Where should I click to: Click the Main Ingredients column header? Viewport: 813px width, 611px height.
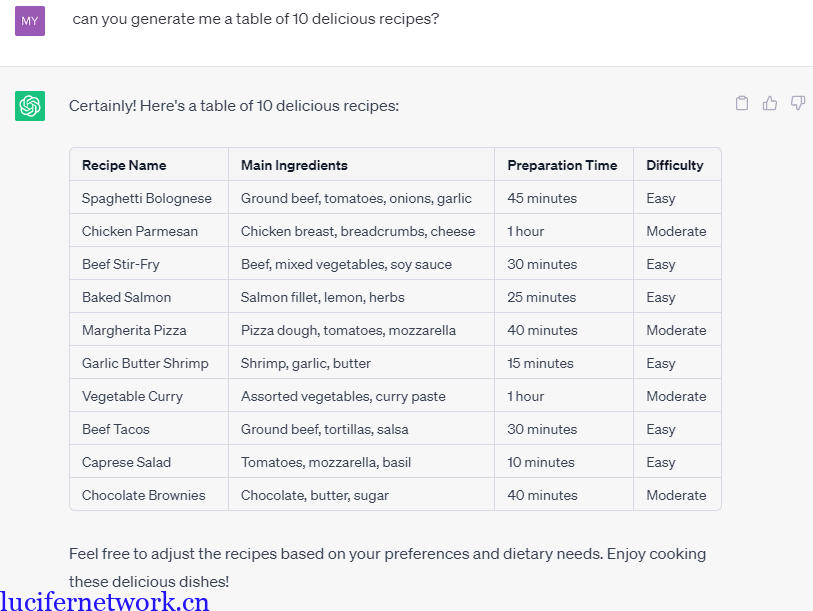[x=294, y=165]
